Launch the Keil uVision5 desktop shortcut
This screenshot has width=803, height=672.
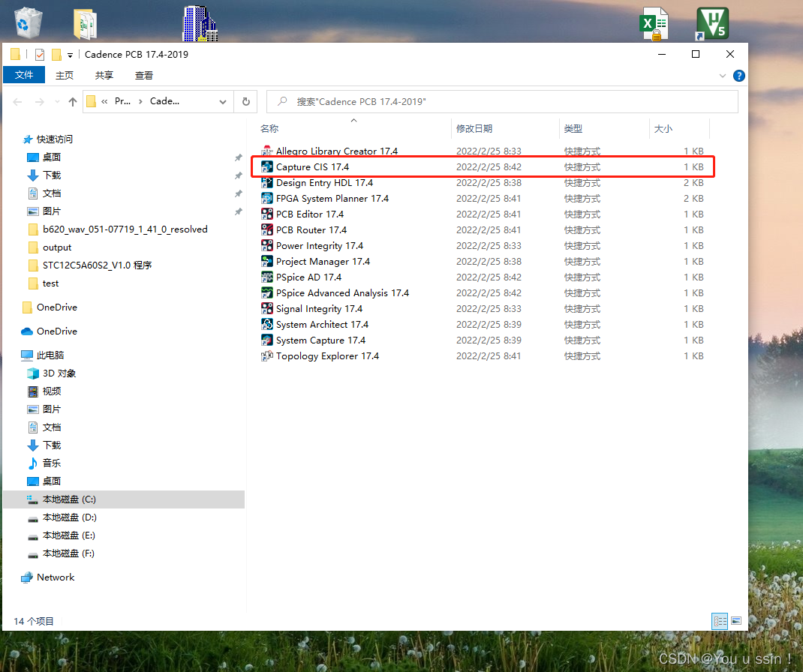[x=712, y=23]
